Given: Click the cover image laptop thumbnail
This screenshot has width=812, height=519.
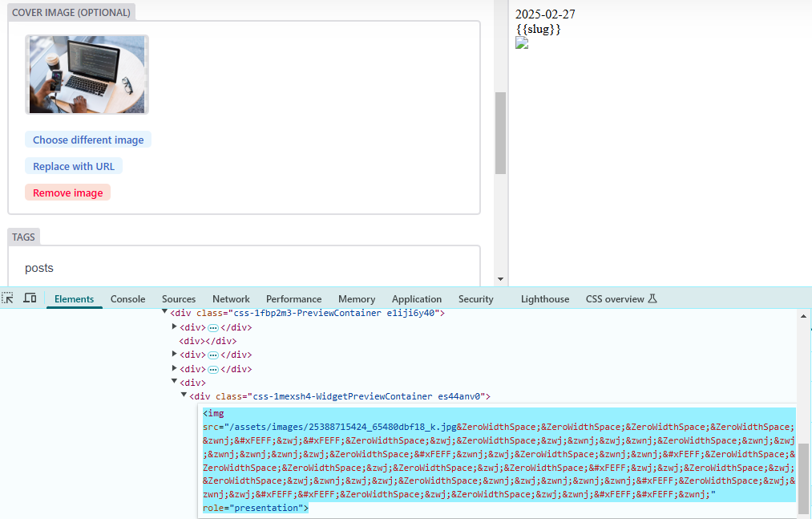Looking at the screenshot, I should [x=87, y=75].
